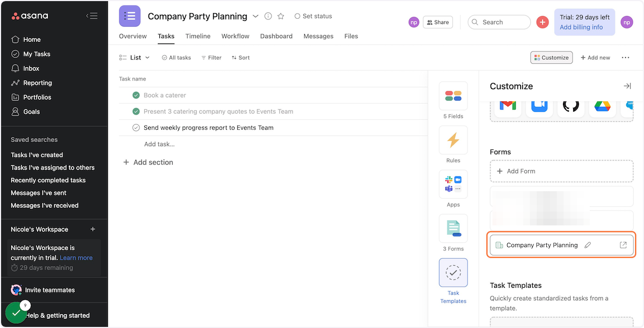
Task: Open the List view dropdown
Action: pos(135,57)
